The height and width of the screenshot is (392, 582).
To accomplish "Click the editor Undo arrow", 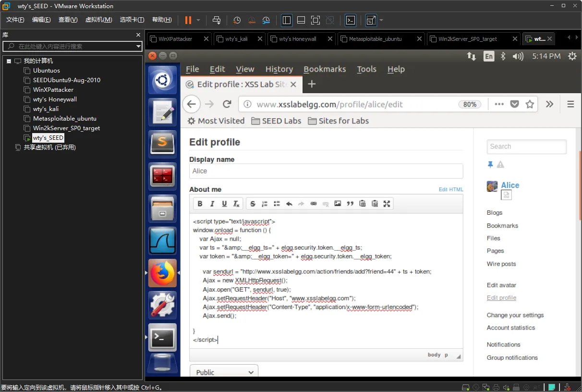I will [x=289, y=204].
